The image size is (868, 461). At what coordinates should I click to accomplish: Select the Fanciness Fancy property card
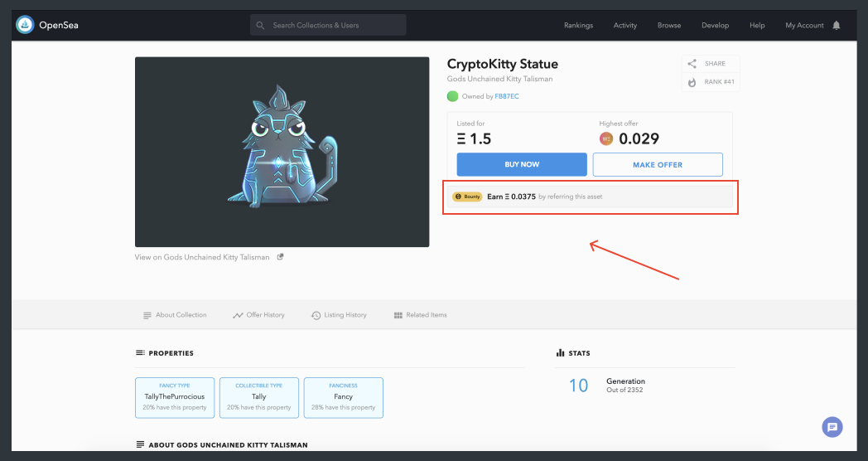tap(343, 398)
